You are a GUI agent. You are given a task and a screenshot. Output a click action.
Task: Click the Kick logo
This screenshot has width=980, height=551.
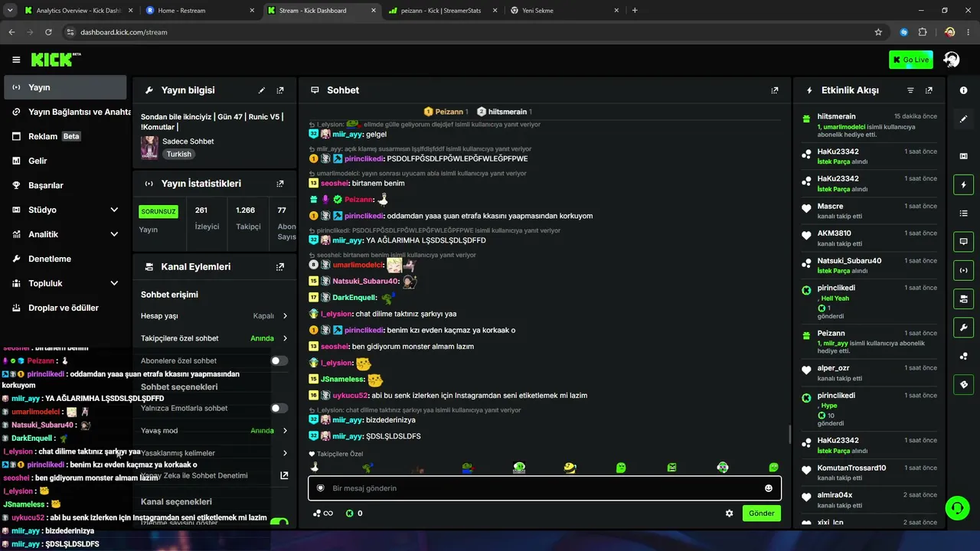(x=56, y=60)
